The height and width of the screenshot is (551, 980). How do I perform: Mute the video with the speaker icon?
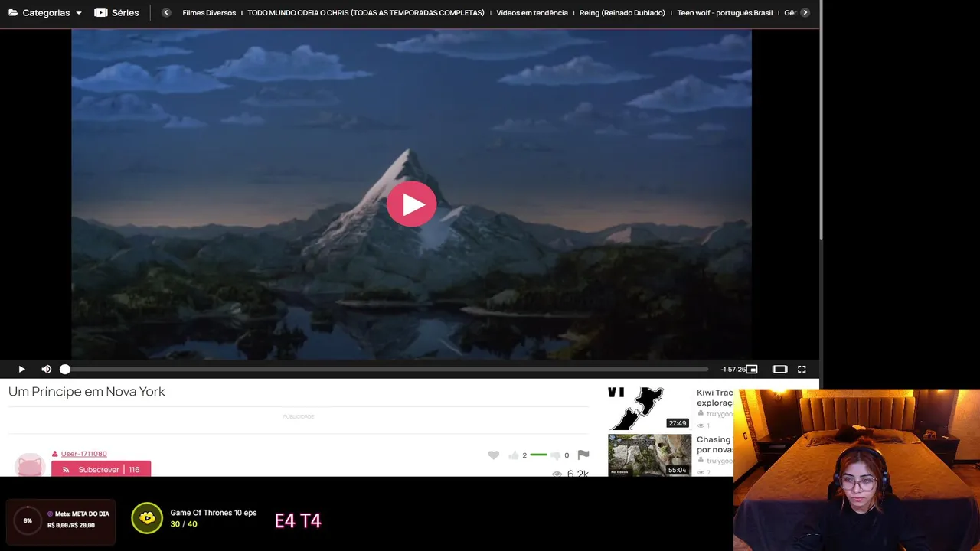pyautogui.click(x=46, y=369)
